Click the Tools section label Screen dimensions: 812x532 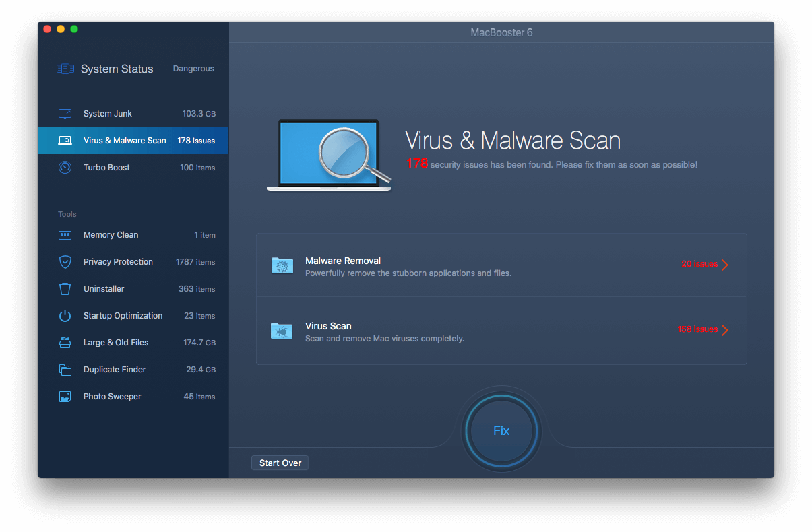tap(67, 214)
